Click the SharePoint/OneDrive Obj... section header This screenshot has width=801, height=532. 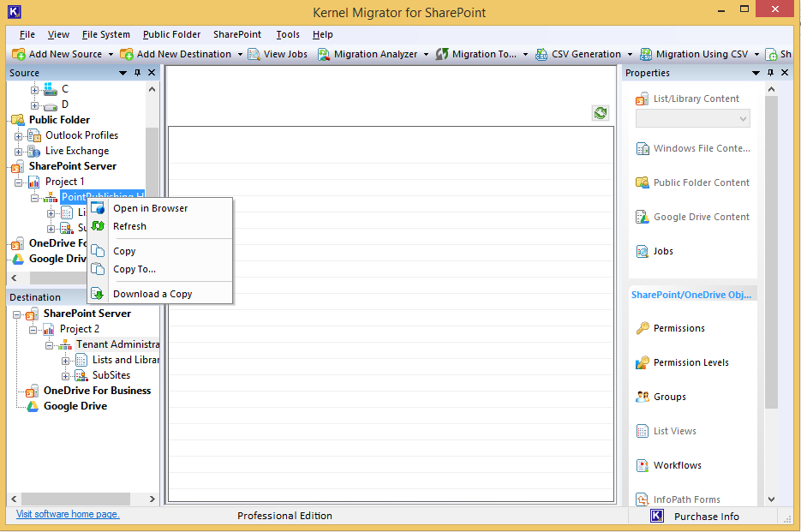[x=691, y=295]
